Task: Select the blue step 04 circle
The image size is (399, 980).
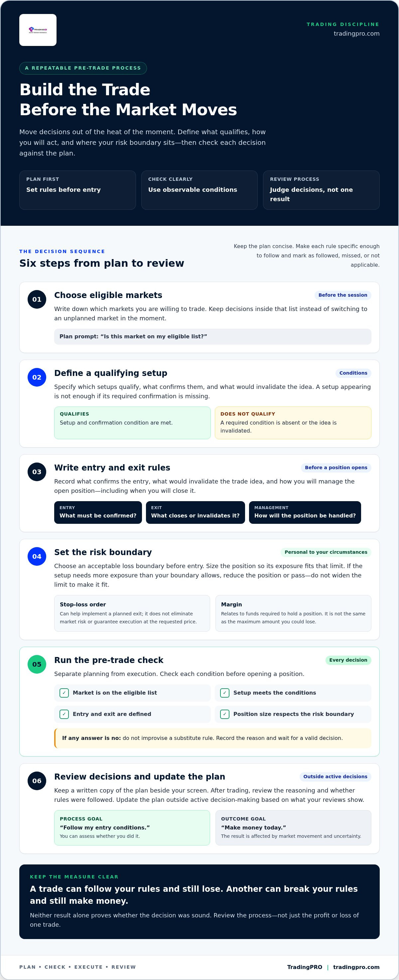Action: point(37,556)
